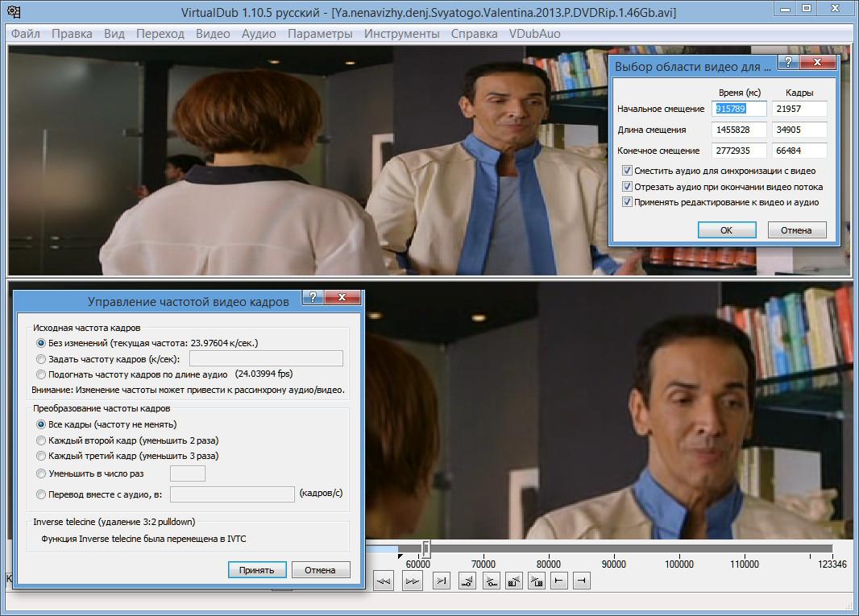Click the help question mark in the frame rate dialog
Image resolution: width=859 pixels, height=616 pixels.
(x=313, y=298)
